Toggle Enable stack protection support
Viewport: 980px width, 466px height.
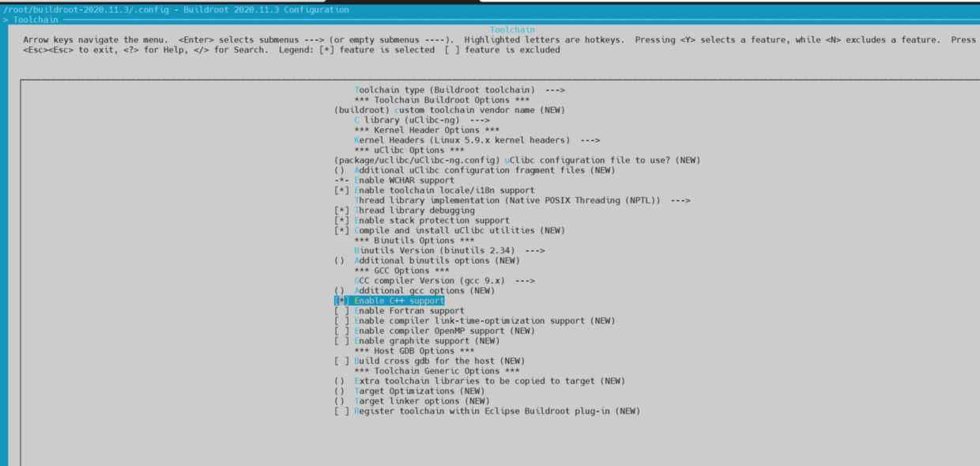tap(422, 221)
